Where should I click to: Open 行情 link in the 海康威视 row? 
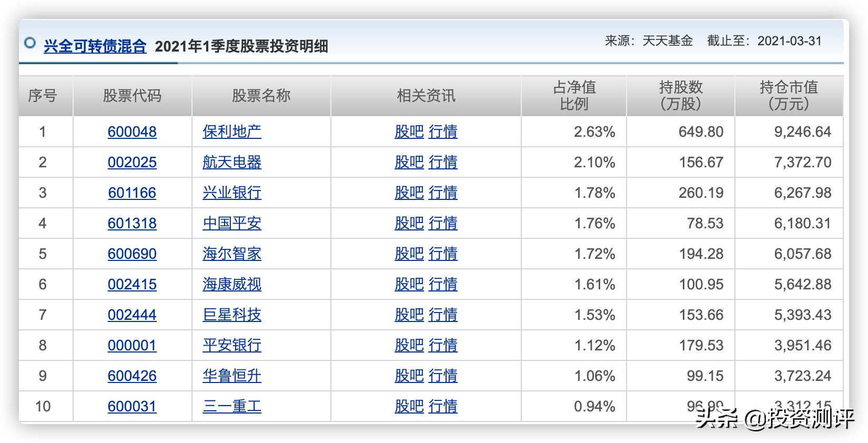pos(443,284)
